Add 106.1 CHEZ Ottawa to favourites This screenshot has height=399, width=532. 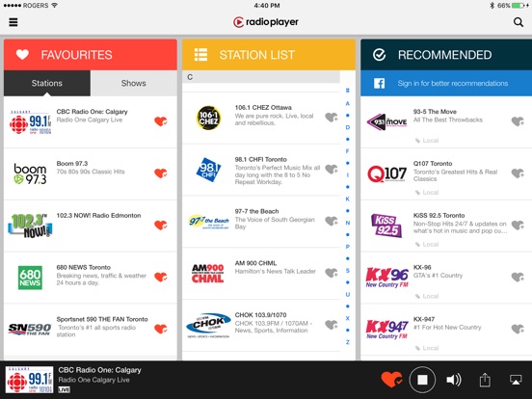pyautogui.click(x=332, y=118)
